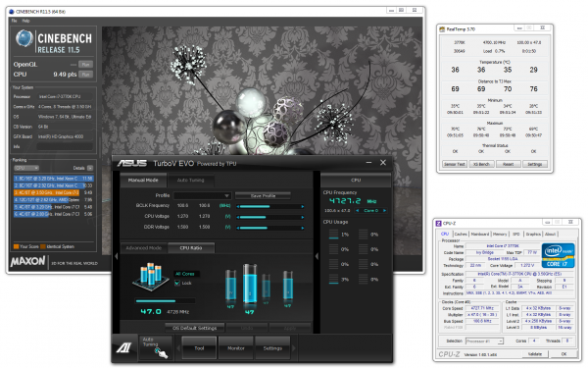The image size is (588, 368).
Task: Open the Memory tab in CPU-Z
Action: 500,234
